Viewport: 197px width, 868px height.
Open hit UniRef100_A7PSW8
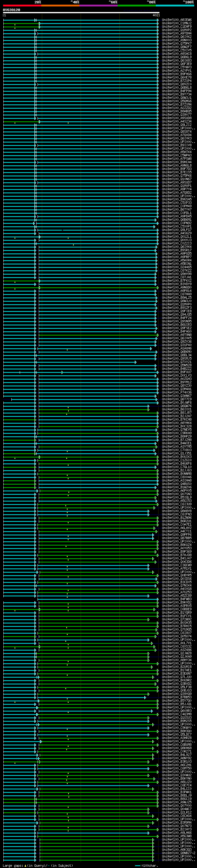click(x=177, y=159)
